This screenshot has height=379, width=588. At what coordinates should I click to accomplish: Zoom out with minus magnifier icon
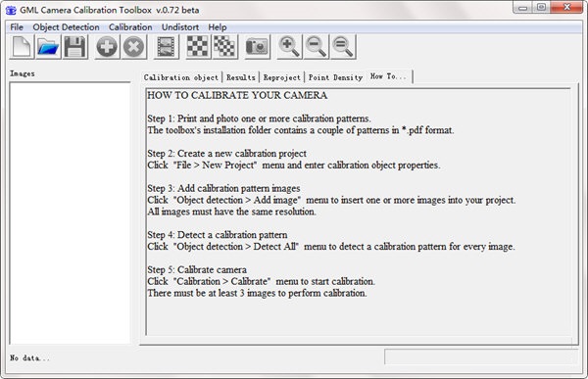coord(317,47)
